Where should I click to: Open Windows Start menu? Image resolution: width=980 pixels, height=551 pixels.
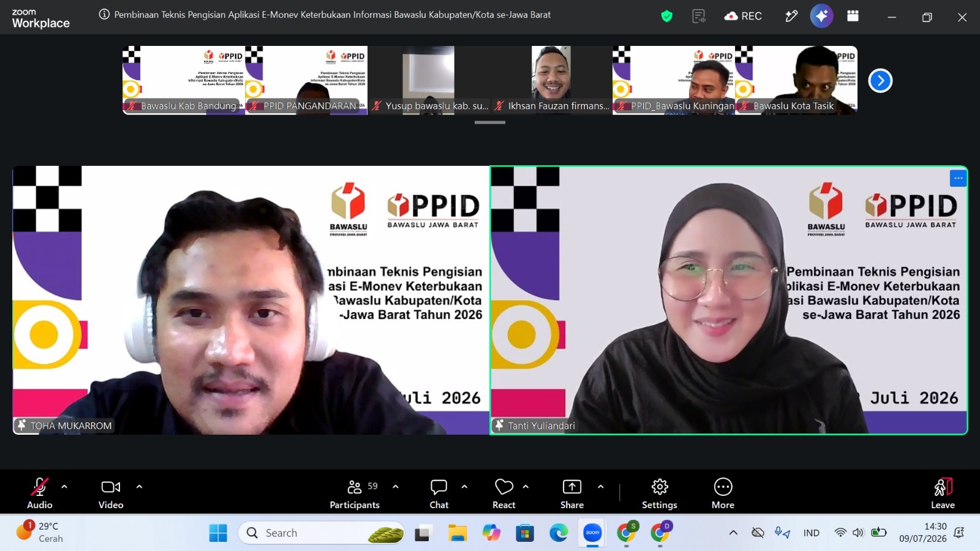click(x=218, y=533)
